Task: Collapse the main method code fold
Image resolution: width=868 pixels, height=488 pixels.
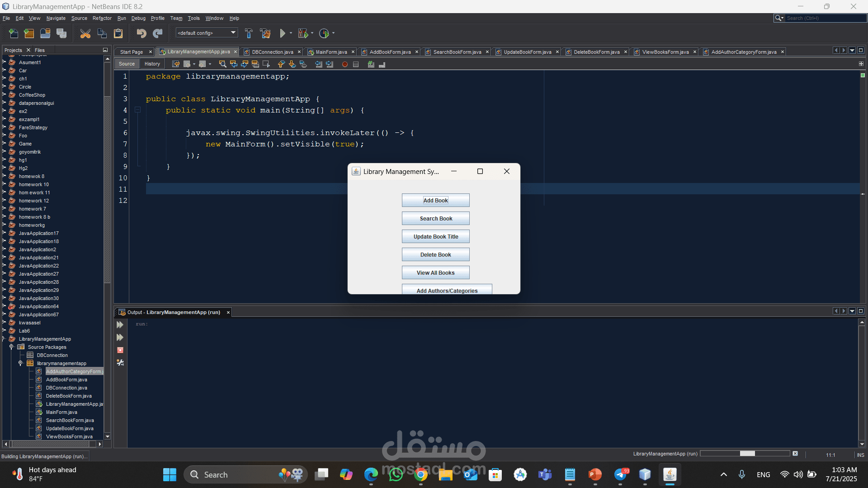Action: 138,110
